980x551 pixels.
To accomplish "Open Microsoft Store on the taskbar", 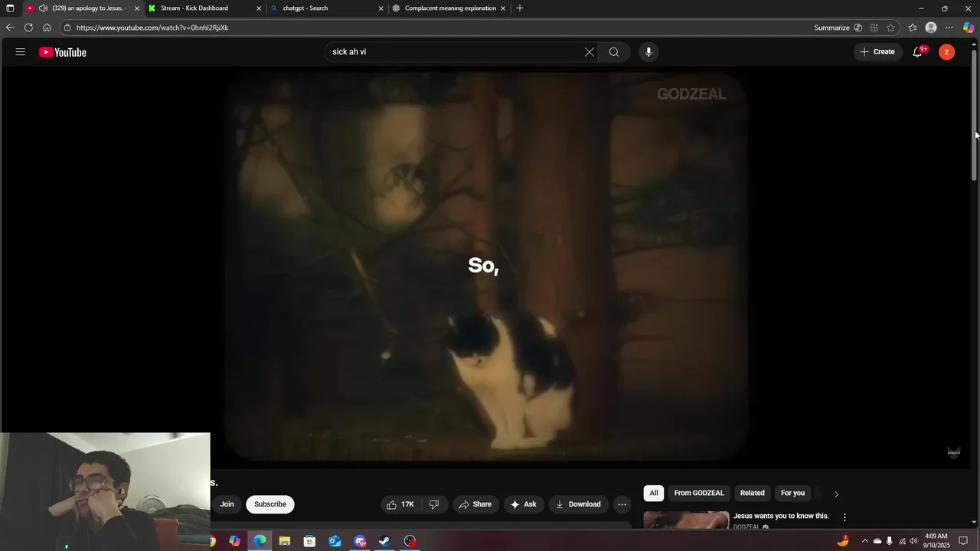I will pos(309,541).
